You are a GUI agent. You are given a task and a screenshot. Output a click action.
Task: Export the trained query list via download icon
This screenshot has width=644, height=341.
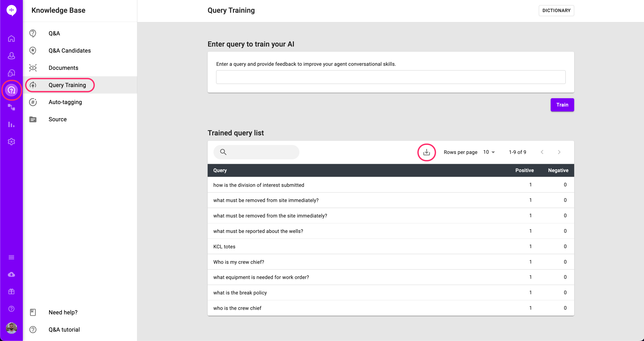pos(426,152)
